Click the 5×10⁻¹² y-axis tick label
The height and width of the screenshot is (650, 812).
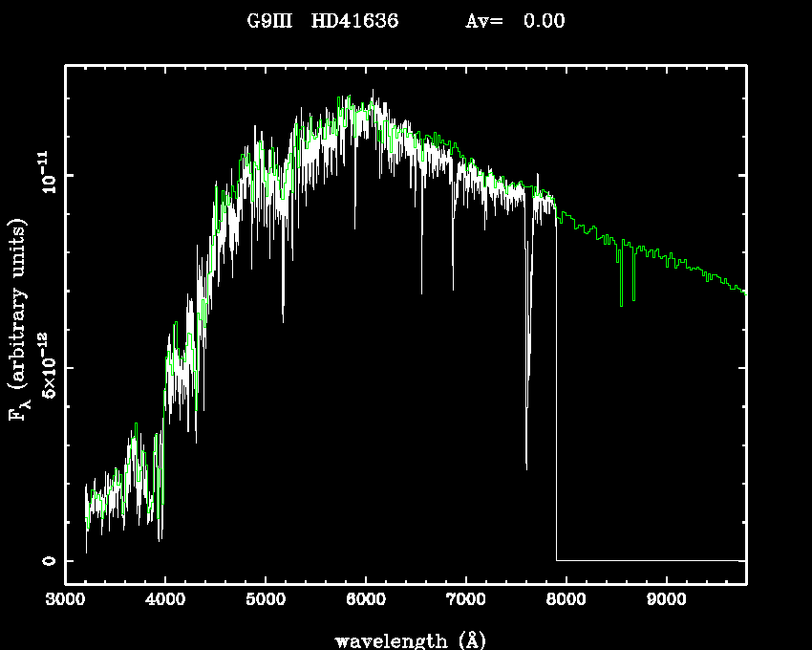coord(49,366)
